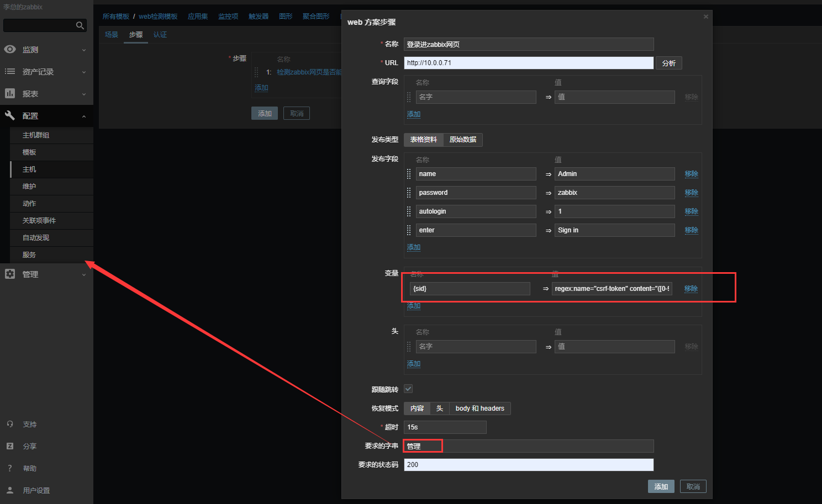The height and width of the screenshot is (504, 822).
Task: Remove the {sid} variable row
Action: pos(691,289)
